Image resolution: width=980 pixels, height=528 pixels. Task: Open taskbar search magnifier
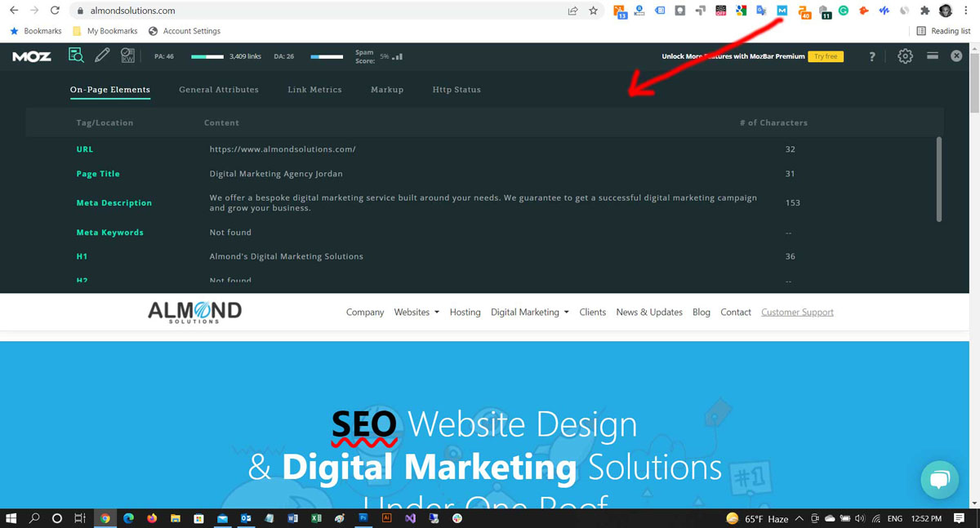pyautogui.click(x=34, y=518)
